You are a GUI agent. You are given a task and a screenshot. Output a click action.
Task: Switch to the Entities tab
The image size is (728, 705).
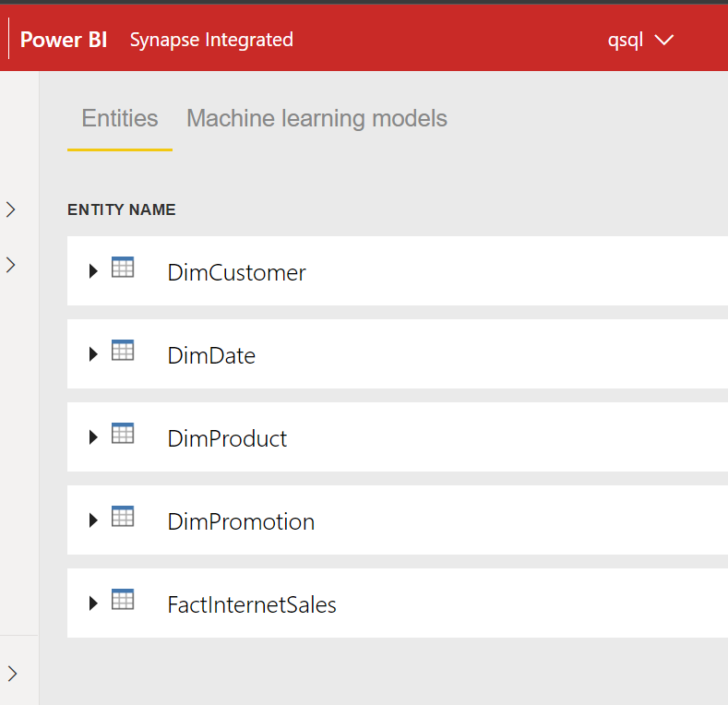120,118
